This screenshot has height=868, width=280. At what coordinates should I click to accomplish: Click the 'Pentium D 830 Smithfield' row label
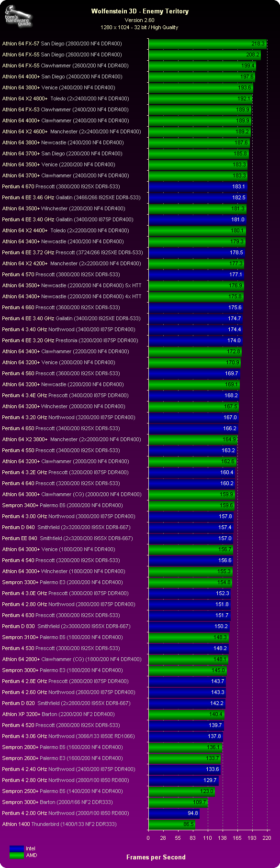pyautogui.click(x=66, y=626)
